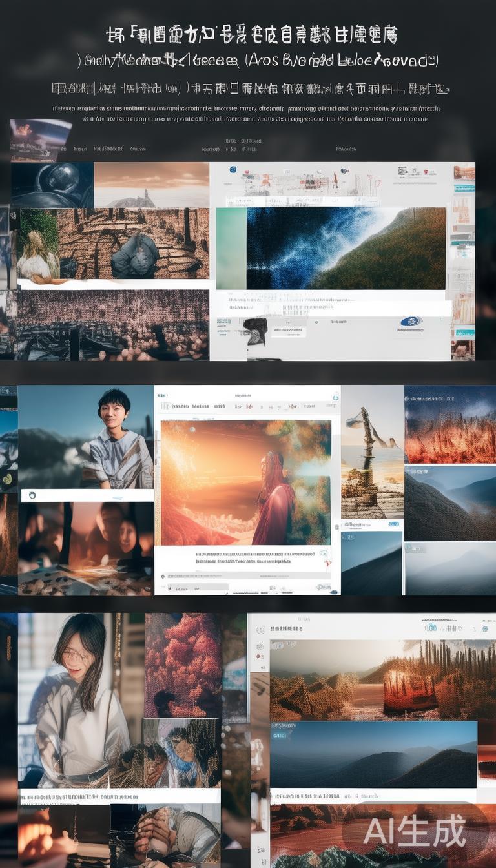Open the pink blossoming tree photo
Viewport: 496px width, 868px height.
tap(182, 665)
